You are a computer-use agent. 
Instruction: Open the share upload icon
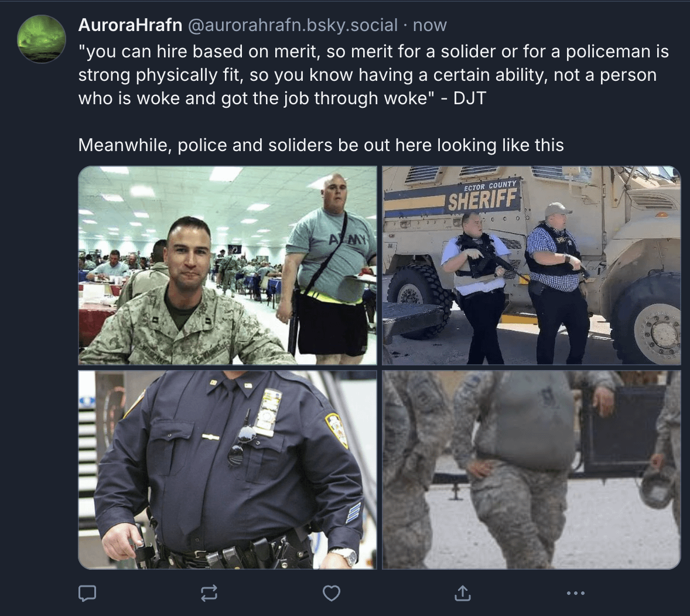[x=463, y=593]
